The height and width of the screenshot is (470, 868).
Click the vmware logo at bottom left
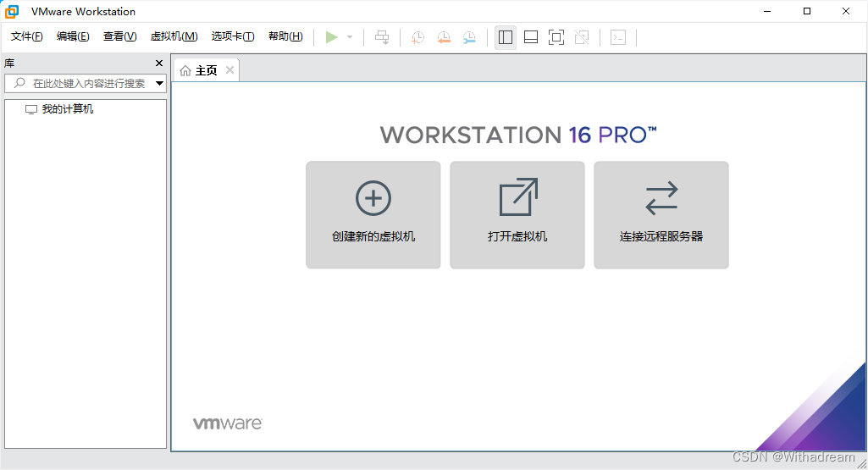point(228,423)
